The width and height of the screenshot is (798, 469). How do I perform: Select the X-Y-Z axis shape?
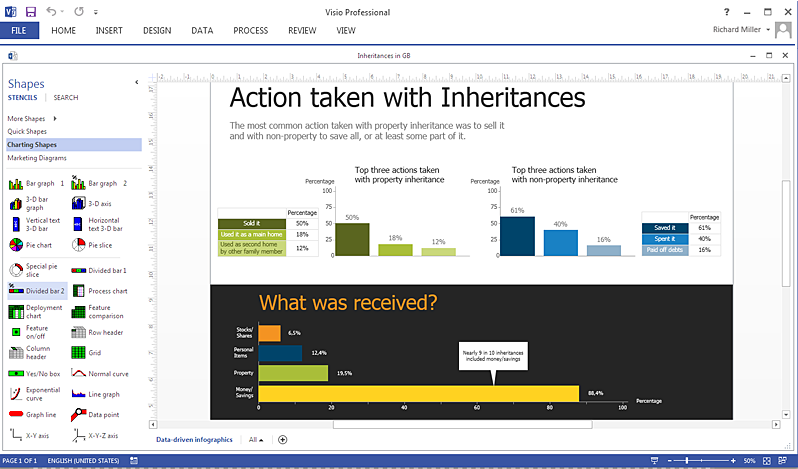point(95,435)
